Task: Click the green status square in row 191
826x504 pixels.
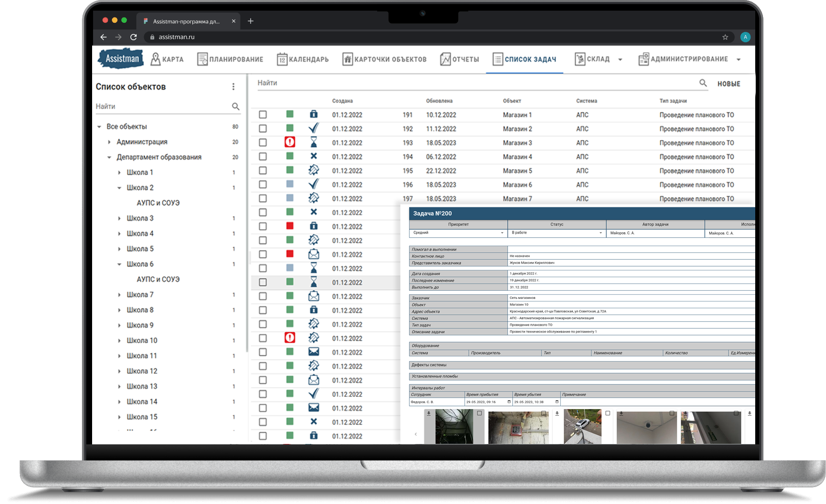Action: click(290, 114)
